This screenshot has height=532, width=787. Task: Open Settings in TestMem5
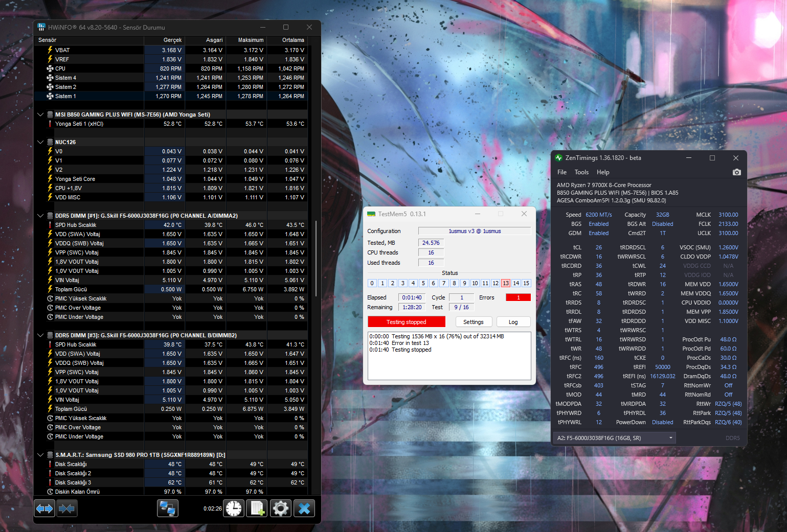[x=474, y=322]
